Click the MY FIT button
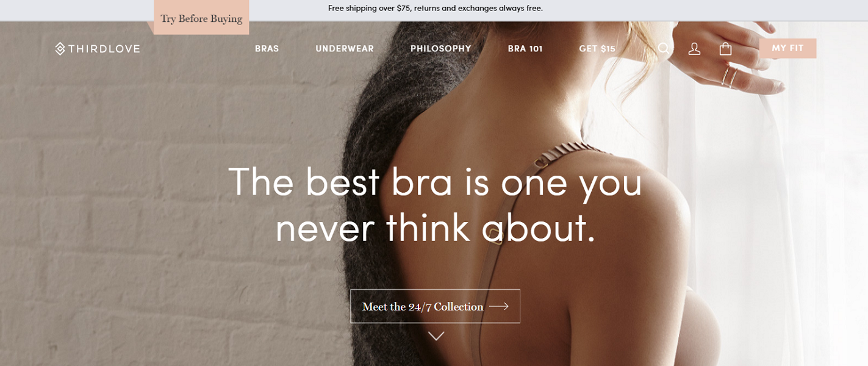 (x=787, y=48)
